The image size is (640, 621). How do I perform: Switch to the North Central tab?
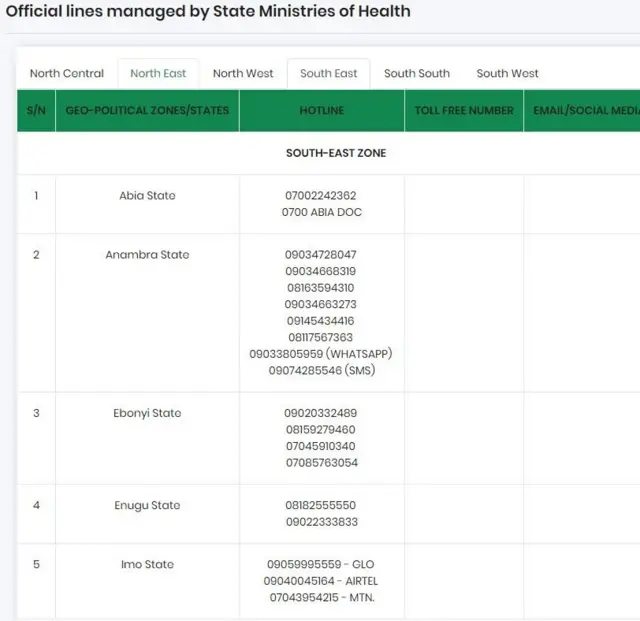click(67, 73)
